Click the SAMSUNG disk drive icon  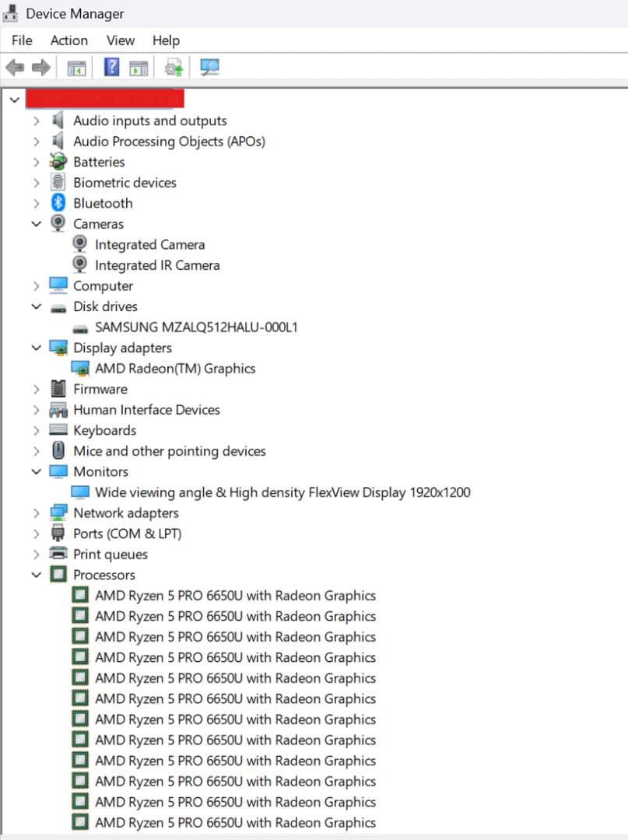[x=80, y=328]
